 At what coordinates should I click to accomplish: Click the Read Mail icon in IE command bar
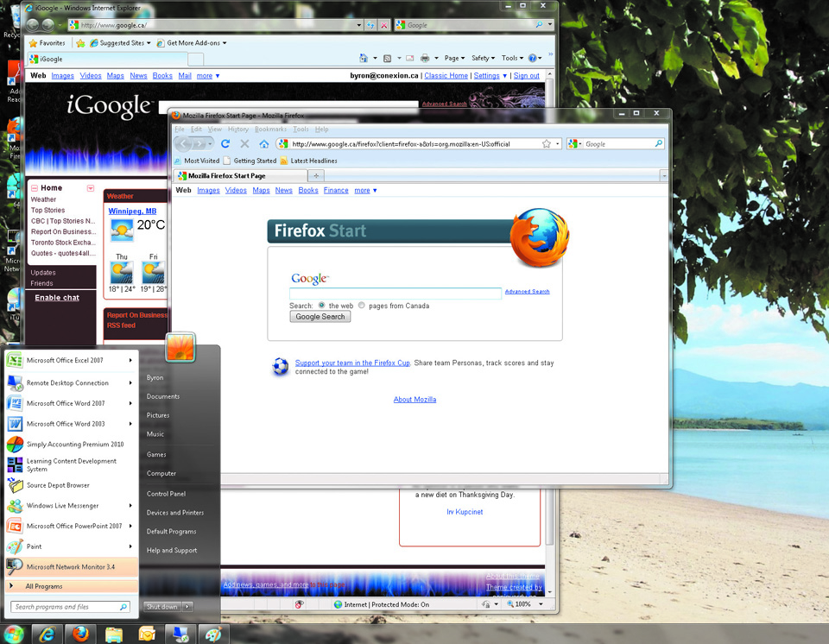coord(409,58)
